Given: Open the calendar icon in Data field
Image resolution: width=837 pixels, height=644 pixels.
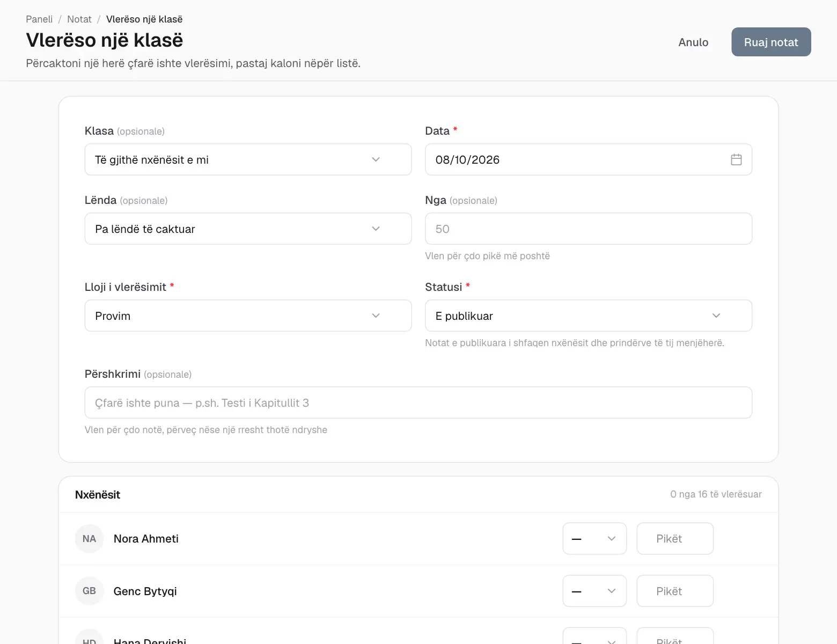Looking at the screenshot, I should [736, 159].
